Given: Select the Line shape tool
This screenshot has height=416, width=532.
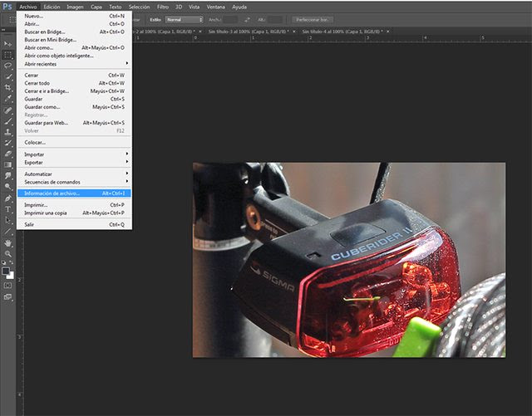Looking at the screenshot, I should tap(7, 232).
